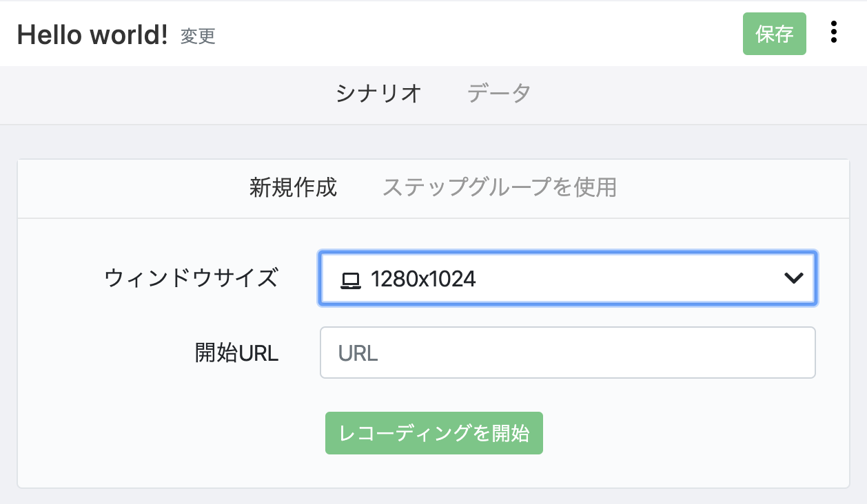
Task: Click the Hello world! title text
Action: 92,34
